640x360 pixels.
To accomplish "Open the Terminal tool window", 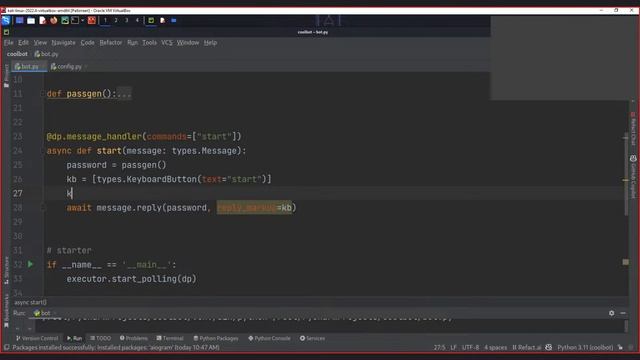I will [170, 338].
